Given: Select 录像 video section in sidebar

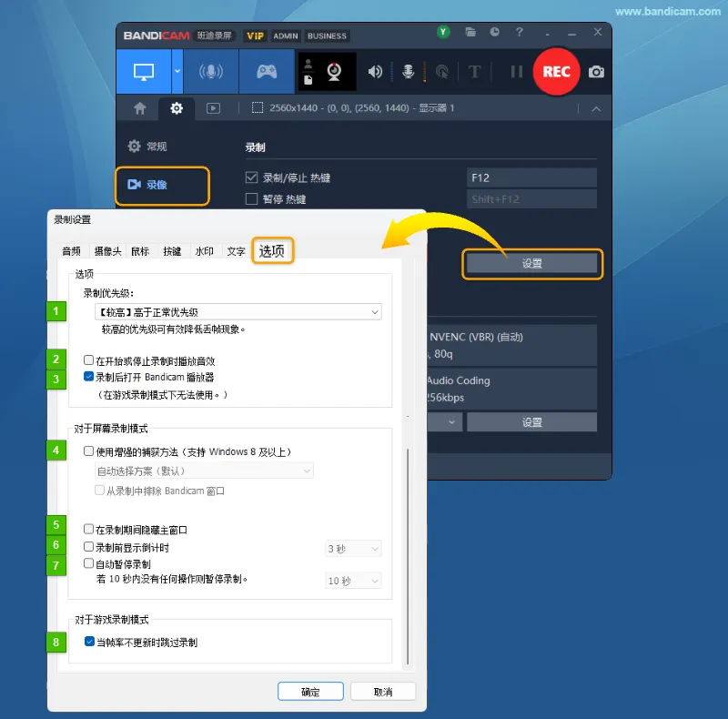Looking at the screenshot, I should point(163,186).
